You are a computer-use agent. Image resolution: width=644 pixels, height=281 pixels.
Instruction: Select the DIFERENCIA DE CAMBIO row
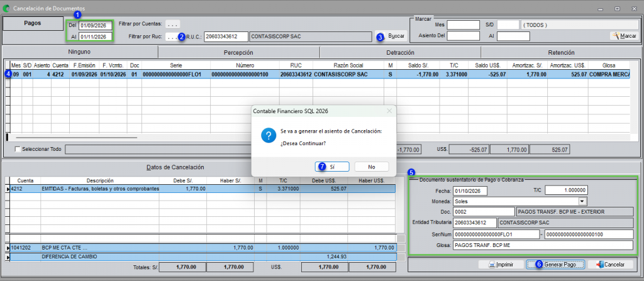203,256
